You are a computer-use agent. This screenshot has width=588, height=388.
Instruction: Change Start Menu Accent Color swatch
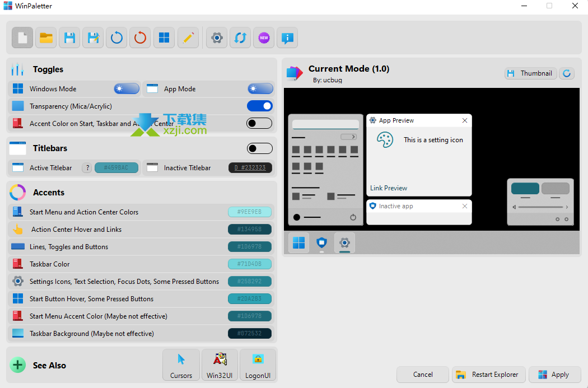click(250, 316)
